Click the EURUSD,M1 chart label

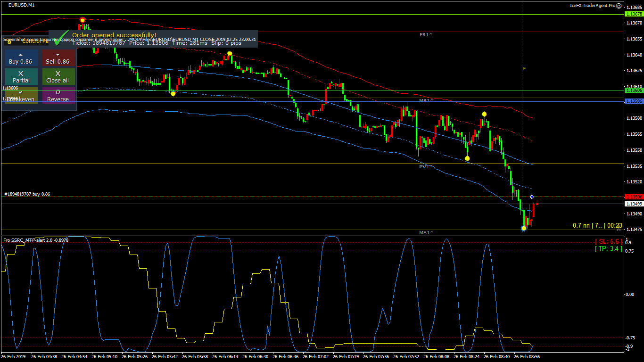(x=21, y=5)
